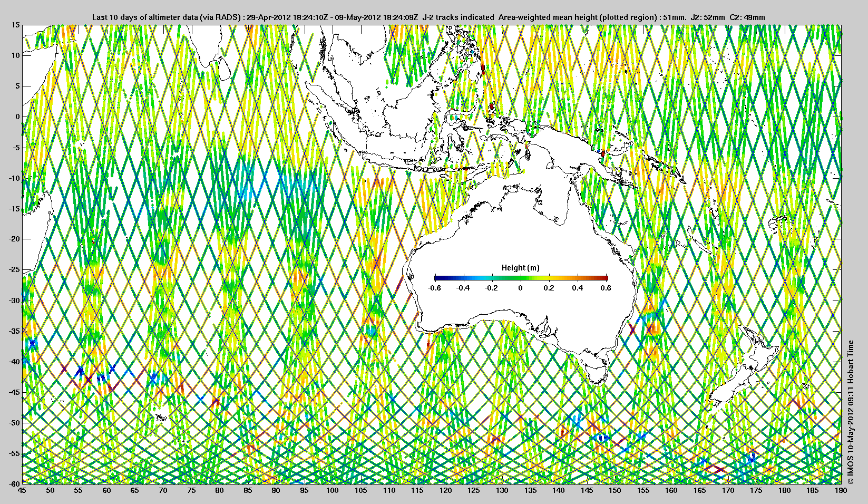Click longitude label 45 on x-axis
Screen dimensions: 868x504
click(x=22, y=490)
